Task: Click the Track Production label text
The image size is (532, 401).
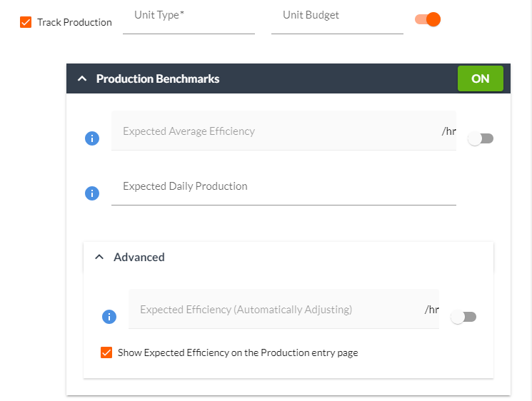Action: click(74, 22)
